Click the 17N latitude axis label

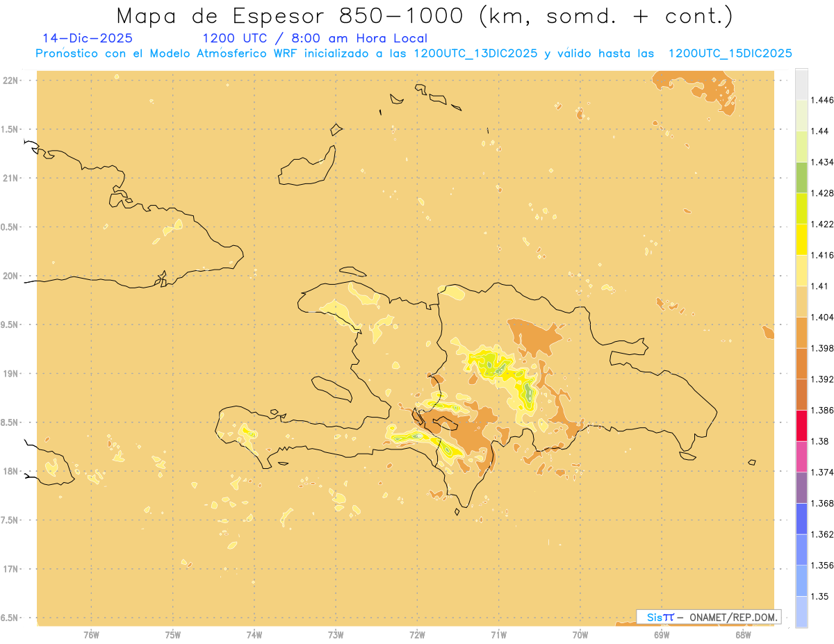[x=12, y=569]
